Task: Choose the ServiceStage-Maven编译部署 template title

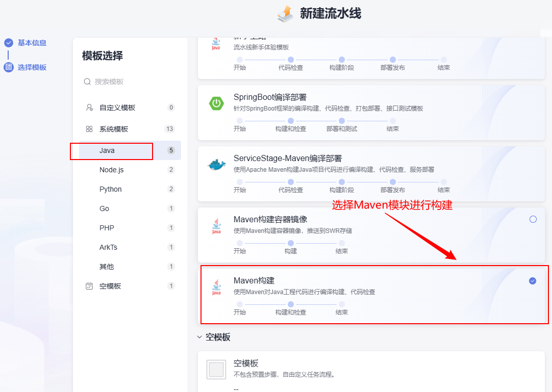Action: (288, 159)
